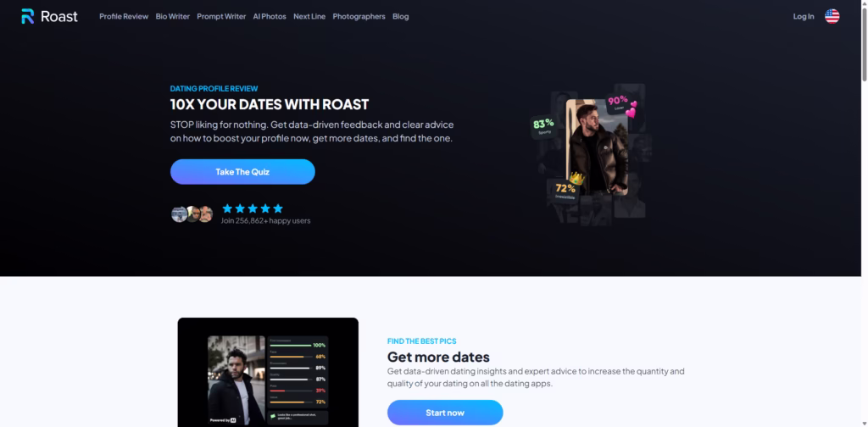868x427 pixels.
Task: Open the Bio Writer page
Action: click(173, 17)
